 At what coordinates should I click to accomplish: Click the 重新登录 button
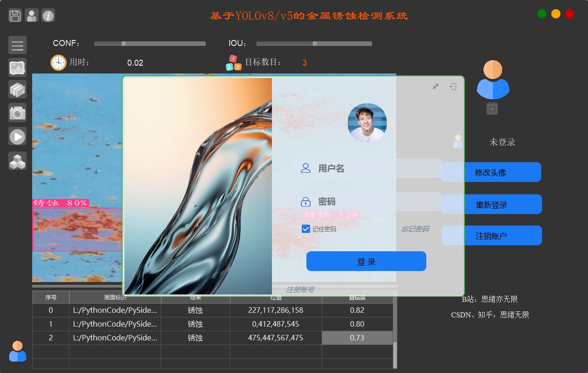[492, 204]
